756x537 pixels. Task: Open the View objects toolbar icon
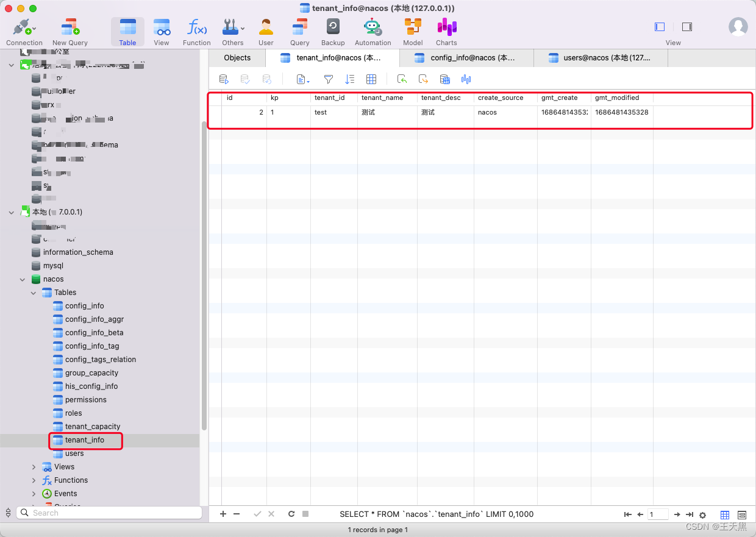click(162, 32)
